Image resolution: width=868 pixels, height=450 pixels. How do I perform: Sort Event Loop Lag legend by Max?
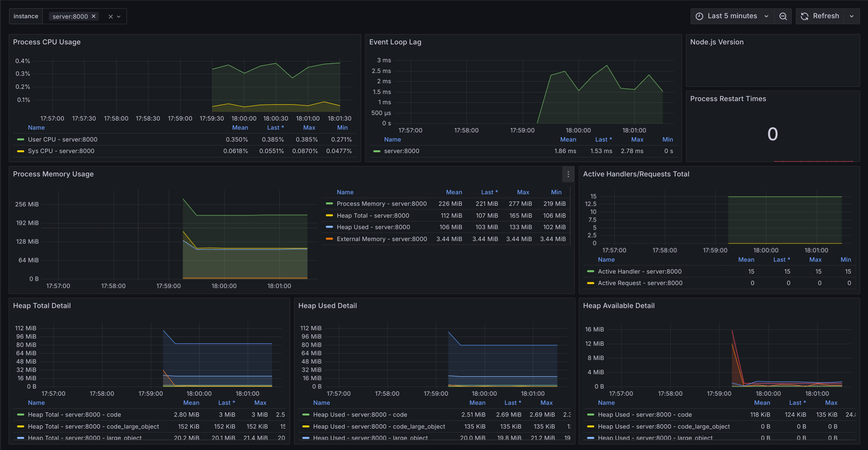637,140
